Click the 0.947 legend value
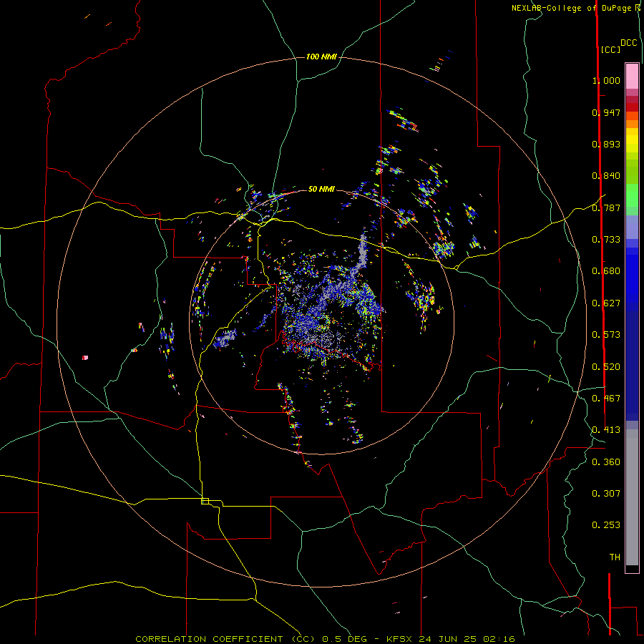The width and height of the screenshot is (644, 644). point(606,112)
